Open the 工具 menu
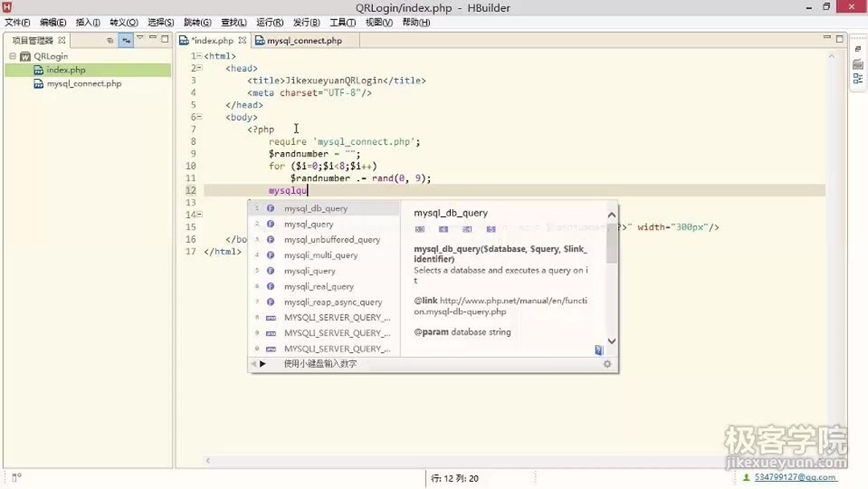Screen dimensions: 868x489 pos(342,22)
